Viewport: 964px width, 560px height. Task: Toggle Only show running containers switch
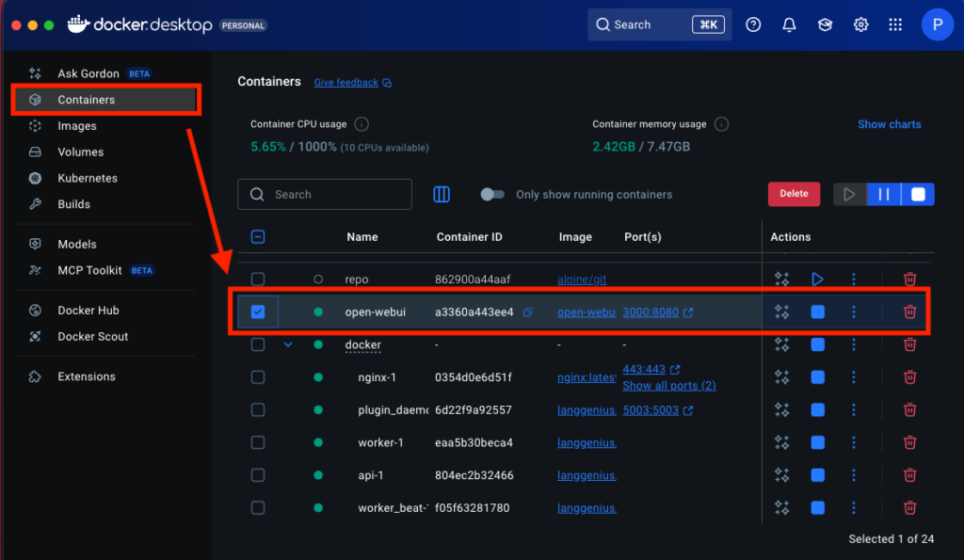pos(492,195)
